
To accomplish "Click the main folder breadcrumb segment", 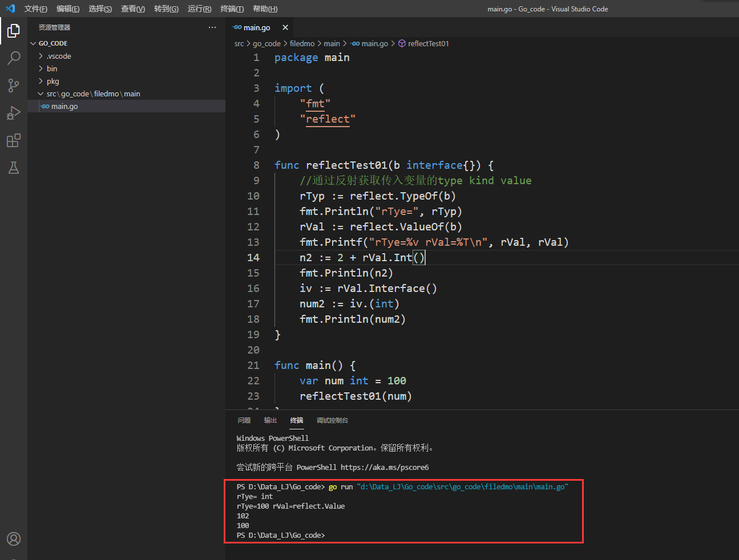I will (x=332, y=43).
